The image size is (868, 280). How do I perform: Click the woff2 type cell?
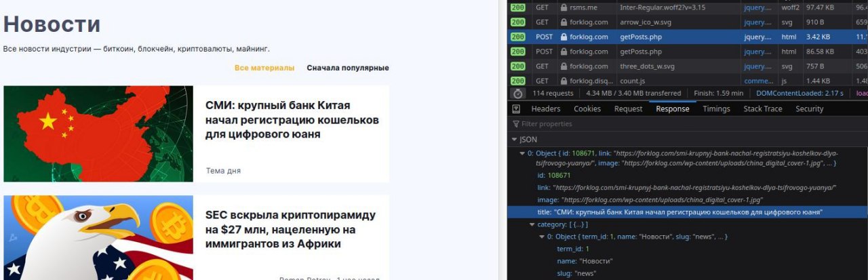790,7
